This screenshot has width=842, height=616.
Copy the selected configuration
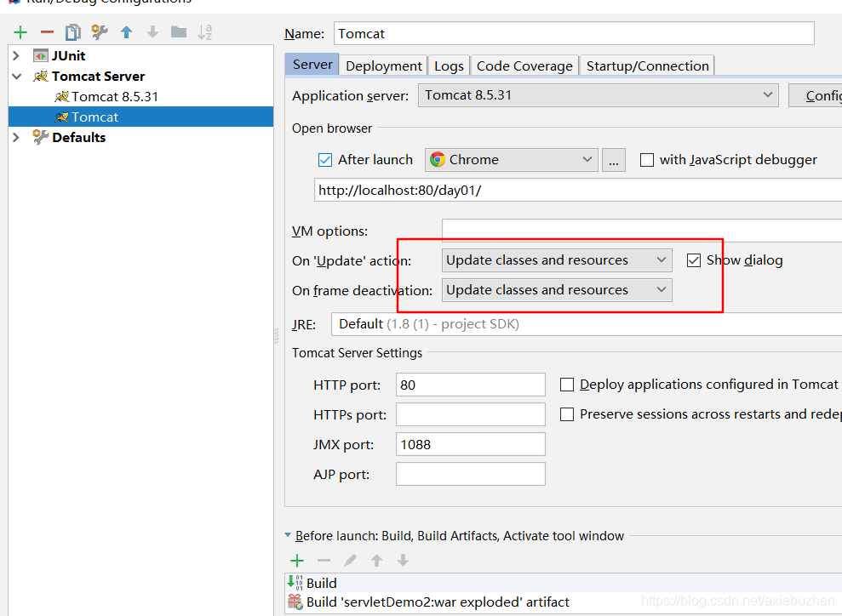73,32
